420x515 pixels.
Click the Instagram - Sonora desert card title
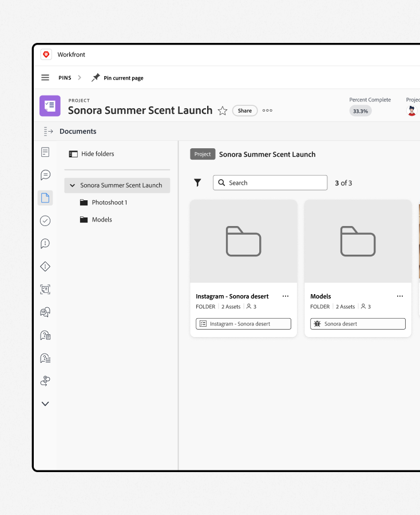[232, 296]
